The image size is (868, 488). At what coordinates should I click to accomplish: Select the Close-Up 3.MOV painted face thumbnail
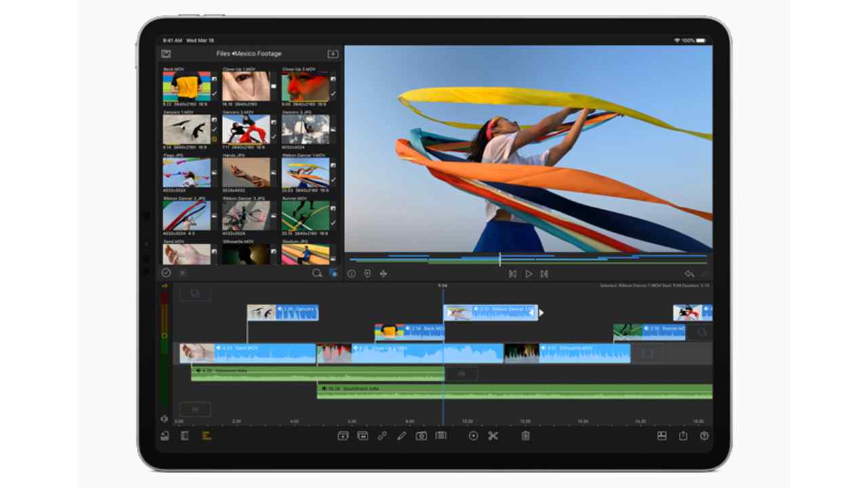click(305, 87)
